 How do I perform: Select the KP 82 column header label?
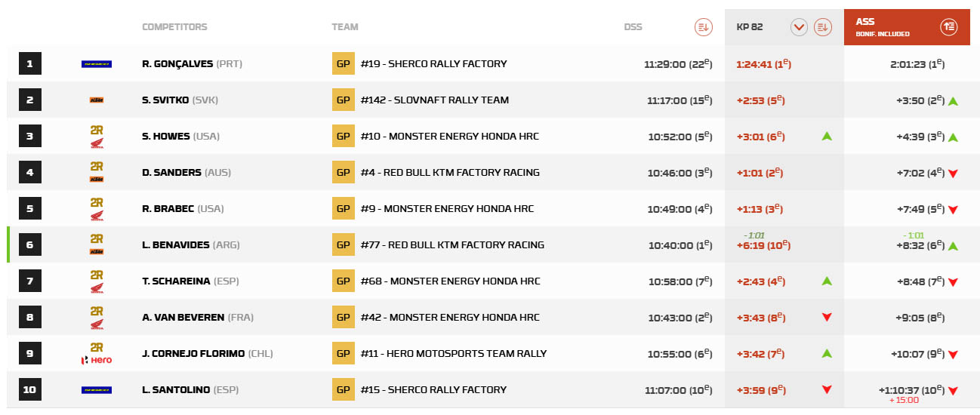pos(750,27)
